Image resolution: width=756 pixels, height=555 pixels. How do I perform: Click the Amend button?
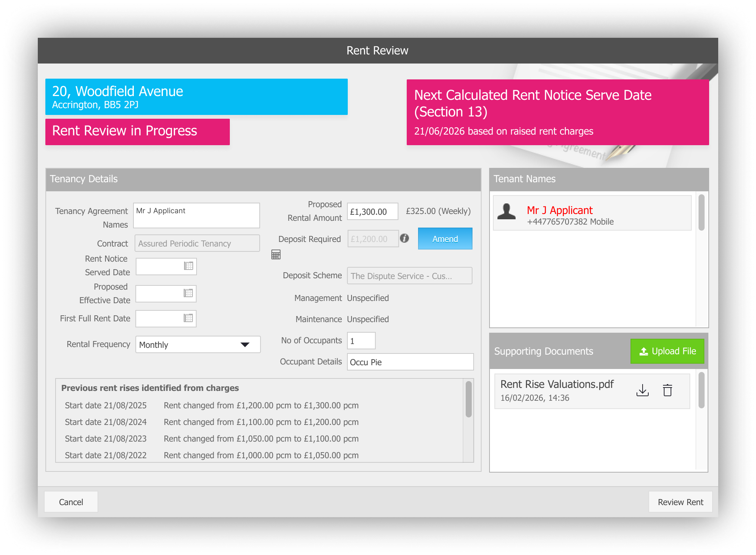[445, 239]
